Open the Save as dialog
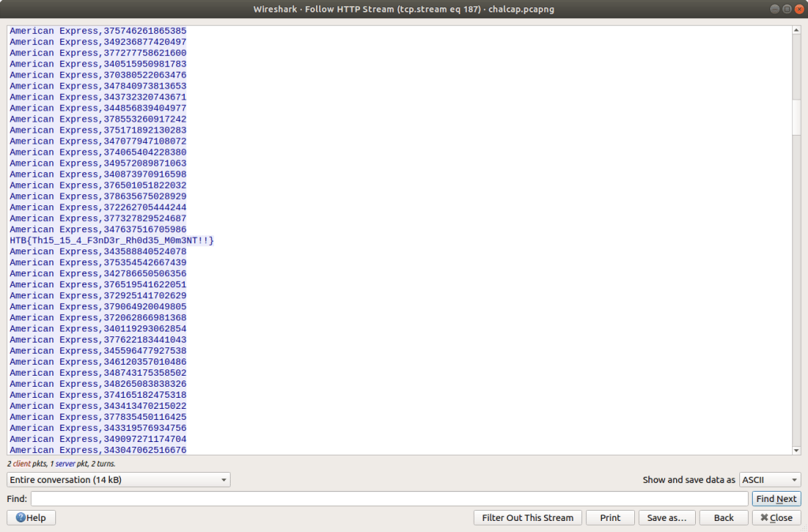808x532 pixels. tap(667, 518)
